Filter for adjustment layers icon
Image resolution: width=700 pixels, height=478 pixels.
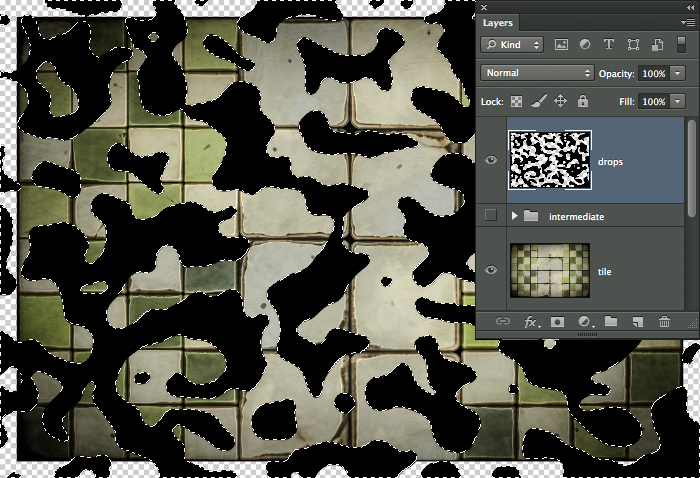585,45
